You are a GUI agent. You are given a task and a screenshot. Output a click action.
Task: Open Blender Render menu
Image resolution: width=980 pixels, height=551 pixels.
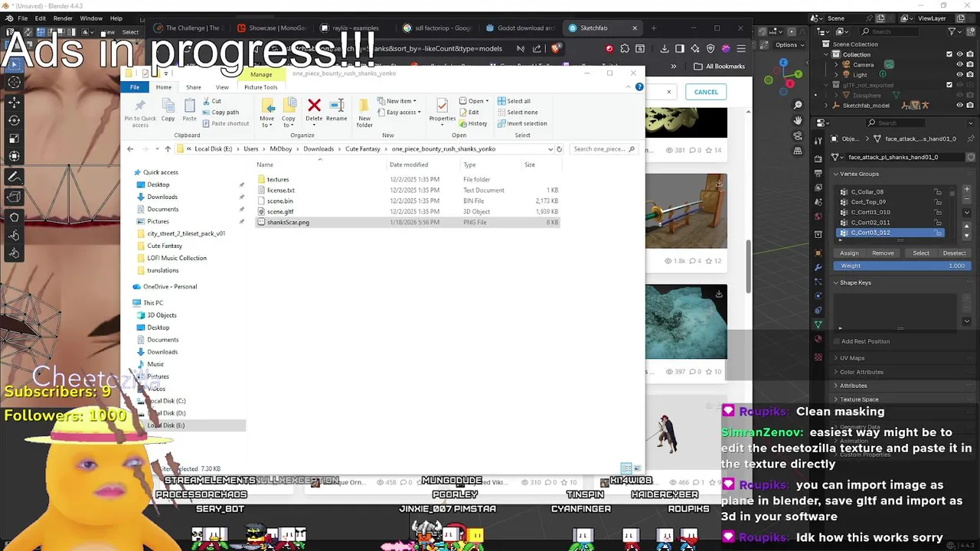click(63, 18)
